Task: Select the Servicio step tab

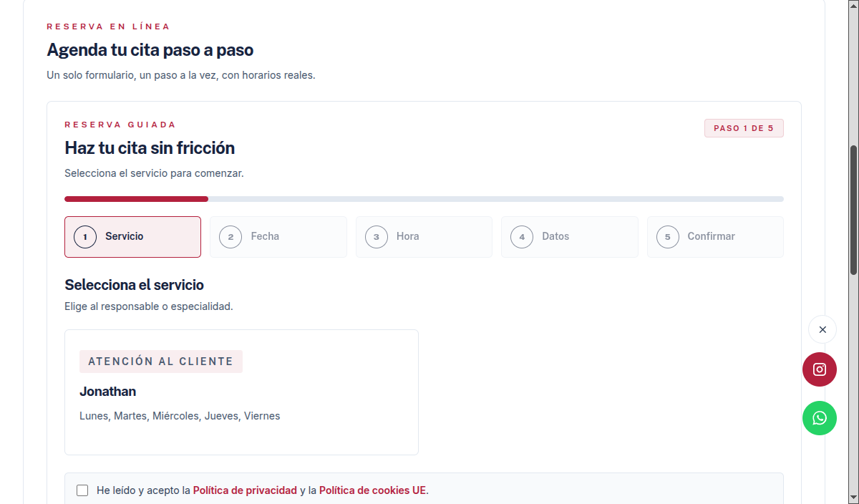Action: [133, 237]
